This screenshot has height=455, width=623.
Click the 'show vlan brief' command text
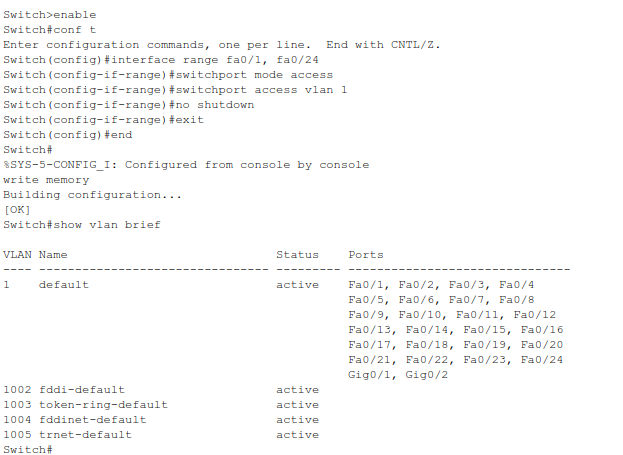[x=107, y=225]
